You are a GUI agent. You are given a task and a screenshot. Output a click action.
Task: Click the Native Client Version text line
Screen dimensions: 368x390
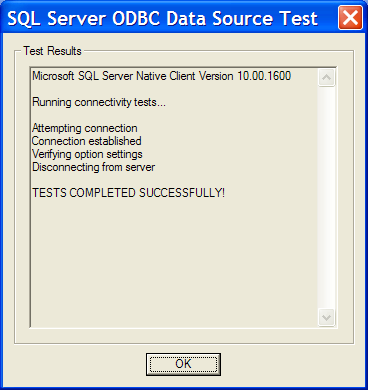pos(161,76)
